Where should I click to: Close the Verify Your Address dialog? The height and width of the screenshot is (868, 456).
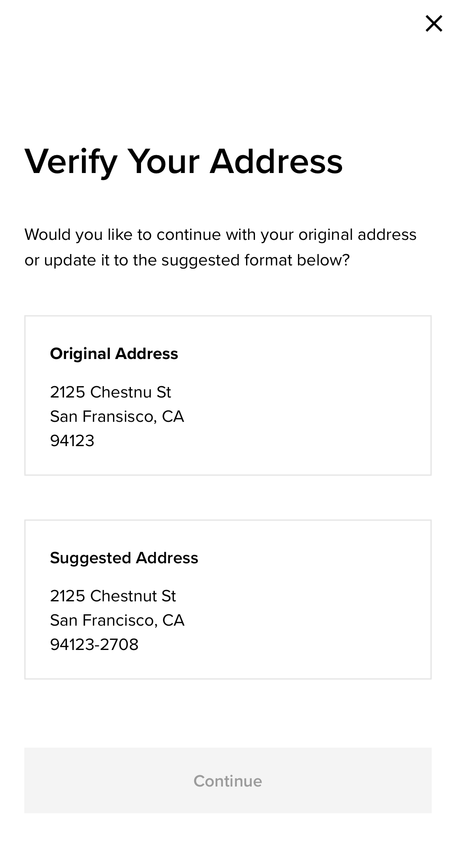tap(433, 24)
